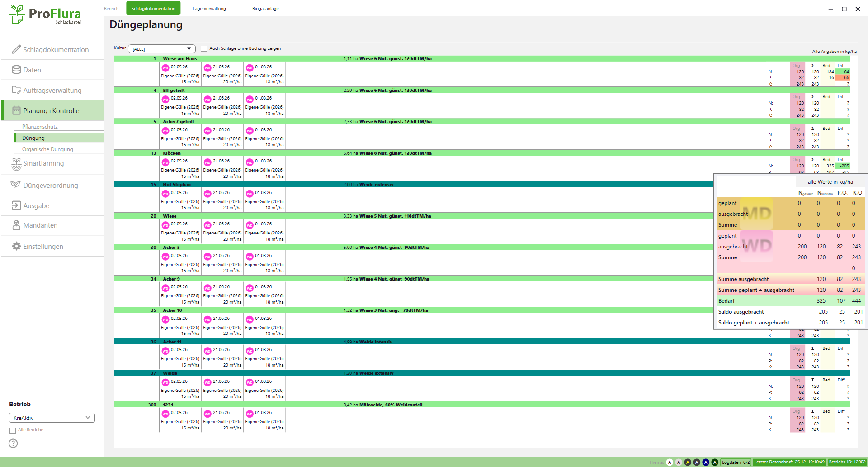
Task: Switch to the Lagerverwaltung tab
Action: coord(209,9)
